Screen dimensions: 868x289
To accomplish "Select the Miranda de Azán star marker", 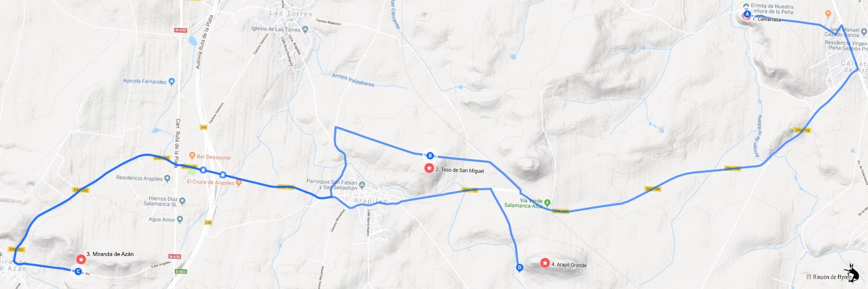I will (x=81, y=260).
